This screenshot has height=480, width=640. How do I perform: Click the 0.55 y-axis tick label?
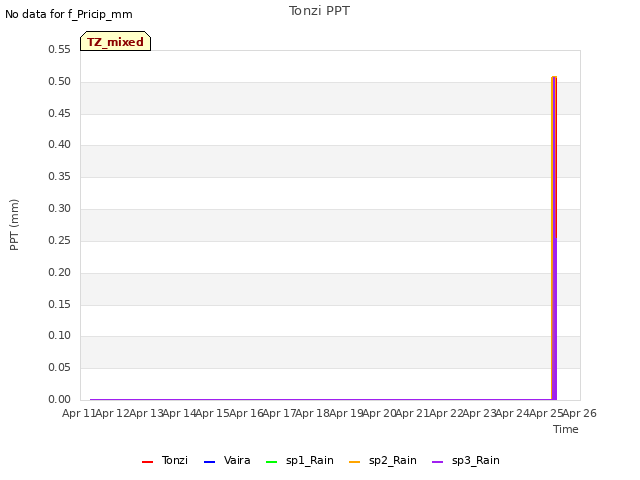(60, 49)
